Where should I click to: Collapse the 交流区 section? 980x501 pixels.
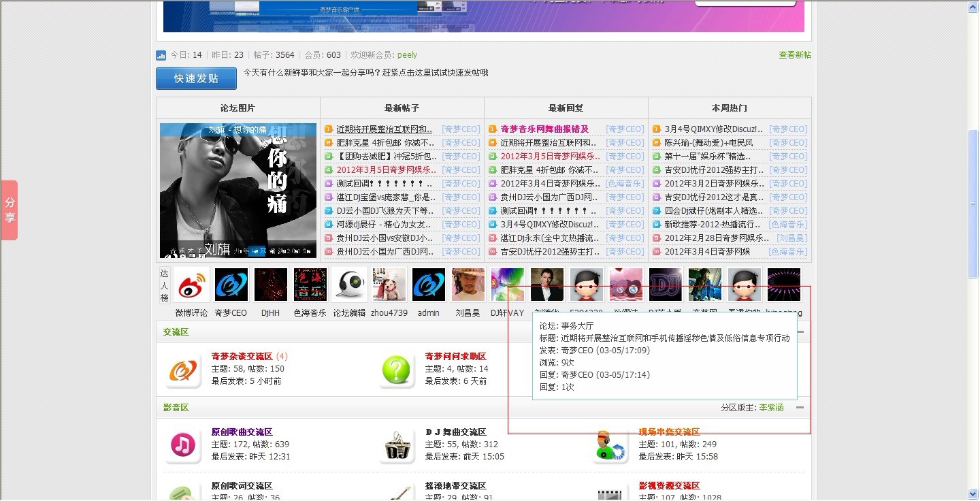(x=800, y=332)
